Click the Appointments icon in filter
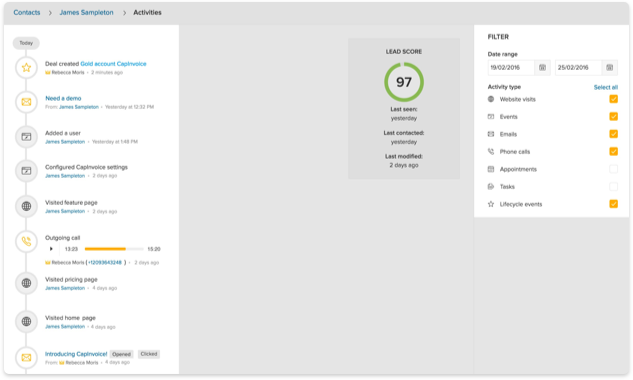The image size is (633, 380). click(491, 169)
